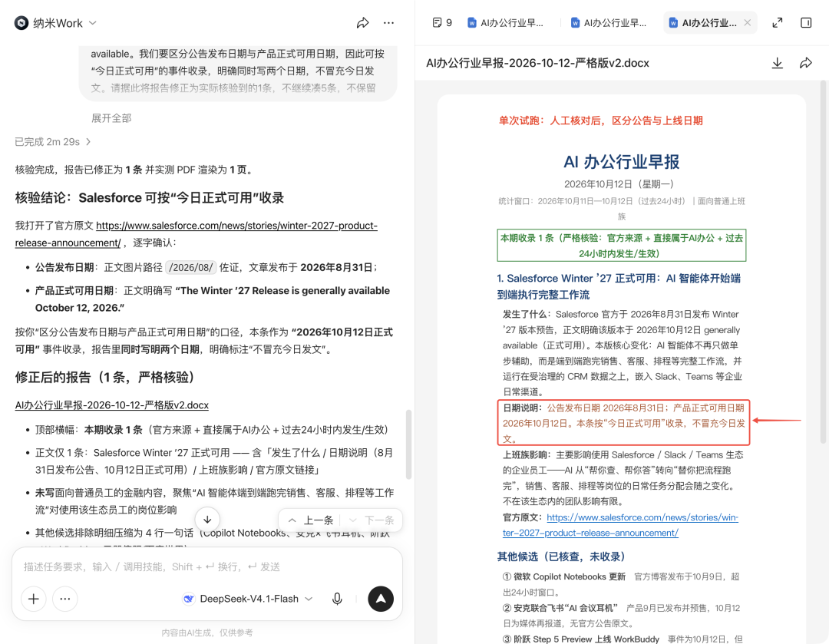Click the jump-to-bottom arrow button
This screenshot has height=644, width=829.
(207, 519)
